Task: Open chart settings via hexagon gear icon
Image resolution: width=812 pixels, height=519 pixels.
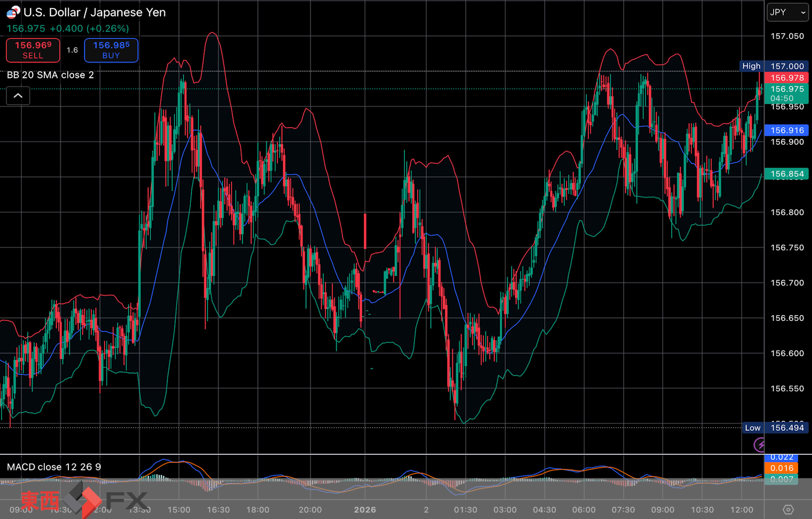Action: [788, 509]
